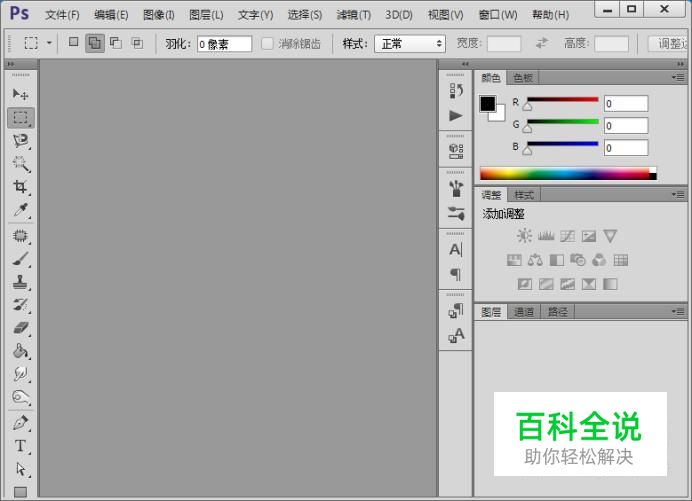
Task: Add a Black & White adjustment
Action: tap(557, 260)
